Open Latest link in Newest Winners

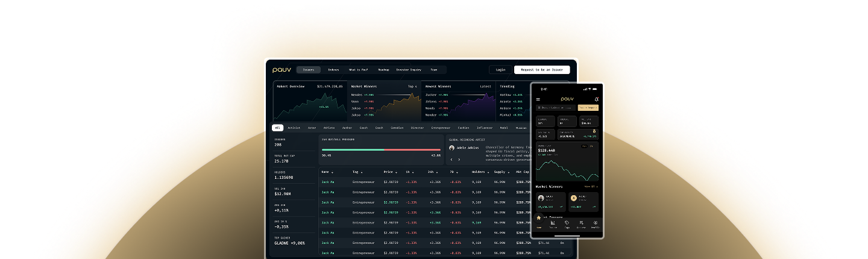[x=485, y=86]
